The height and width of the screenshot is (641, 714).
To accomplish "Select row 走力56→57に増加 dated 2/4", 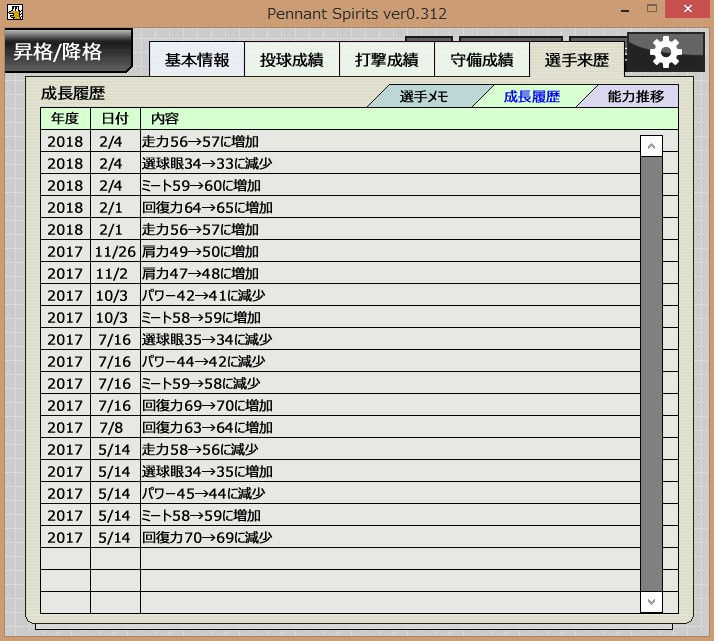I will click(x=340, y=142).
